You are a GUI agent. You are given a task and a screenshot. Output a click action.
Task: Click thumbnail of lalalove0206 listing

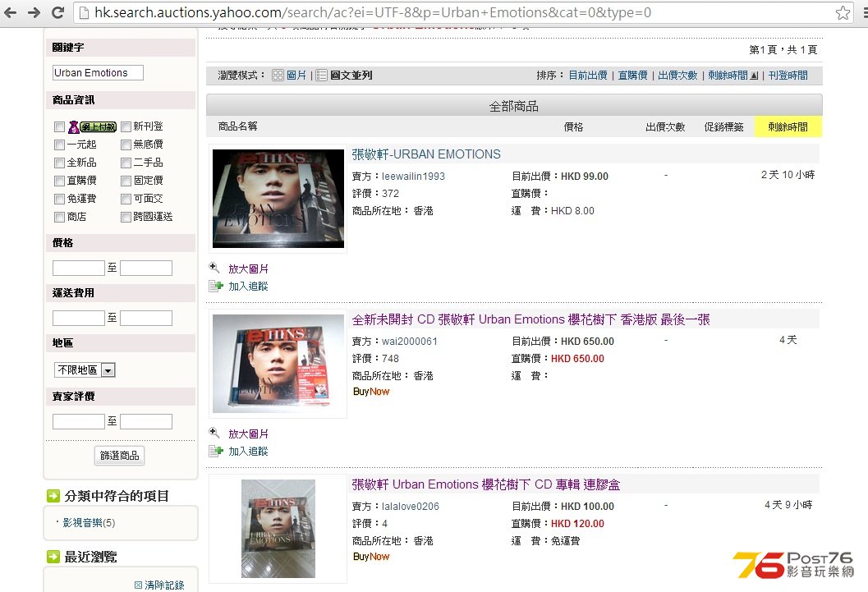point(278,529)
